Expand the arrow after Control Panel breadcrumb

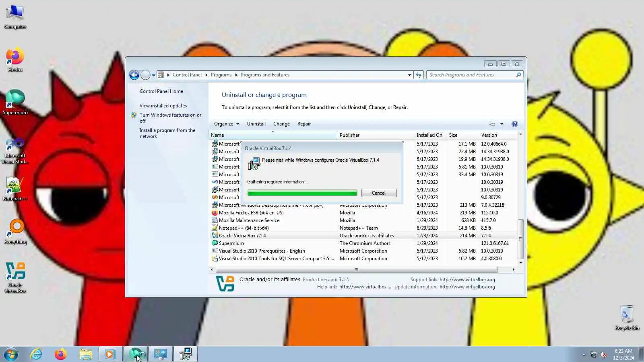[x=206, y=75]
